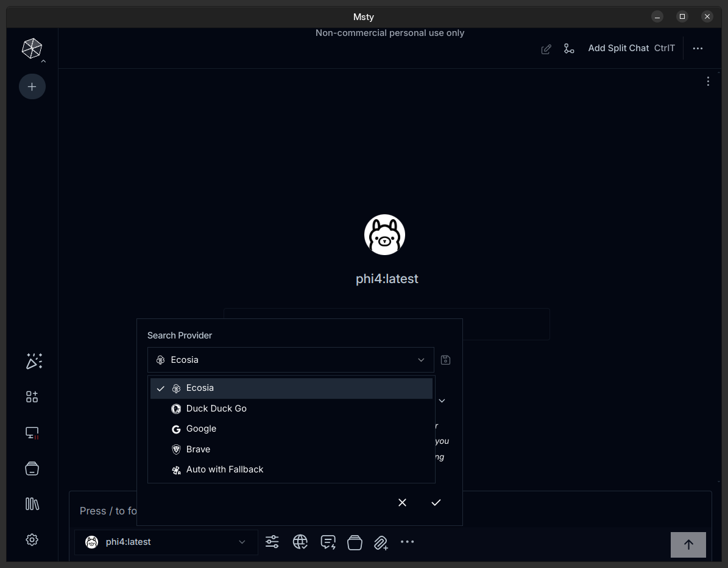The image size is (728, 568).
Task: Click Add Split Chat
Action: (x=618, y=48)
